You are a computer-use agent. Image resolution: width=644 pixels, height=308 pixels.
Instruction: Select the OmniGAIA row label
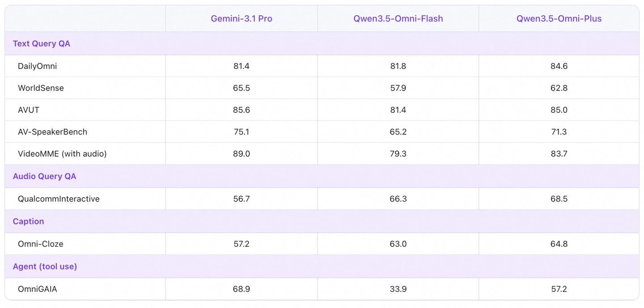38,289
